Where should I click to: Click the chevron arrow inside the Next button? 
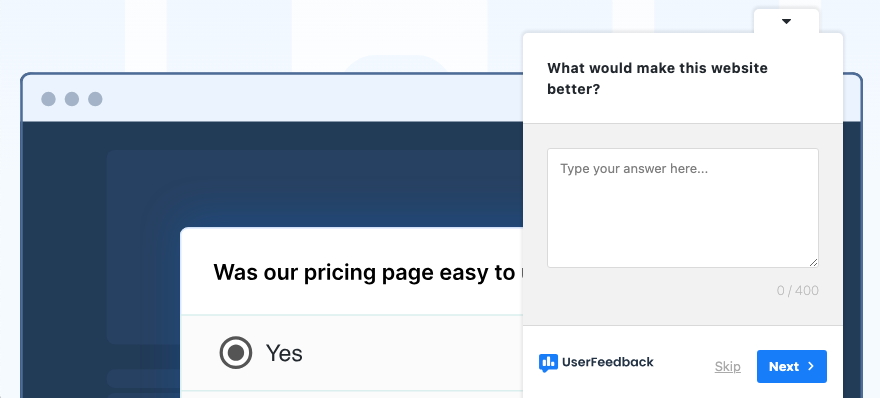[x=810, y=366]
